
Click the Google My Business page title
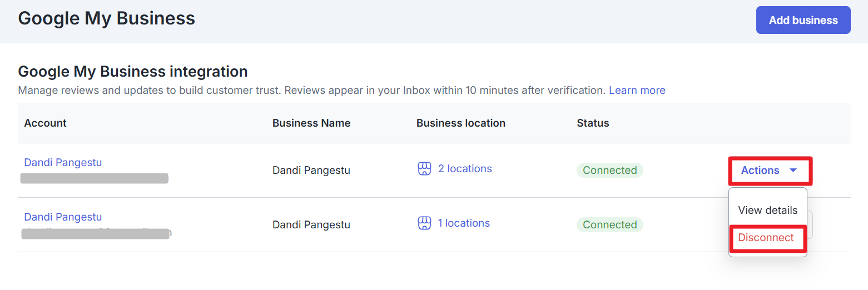point(106,18)
